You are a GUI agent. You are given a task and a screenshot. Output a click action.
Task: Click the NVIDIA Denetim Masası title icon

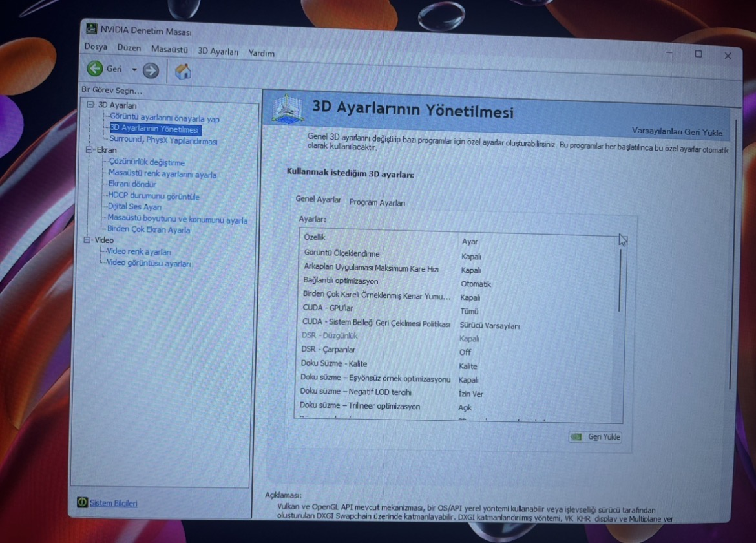[91, 28]
